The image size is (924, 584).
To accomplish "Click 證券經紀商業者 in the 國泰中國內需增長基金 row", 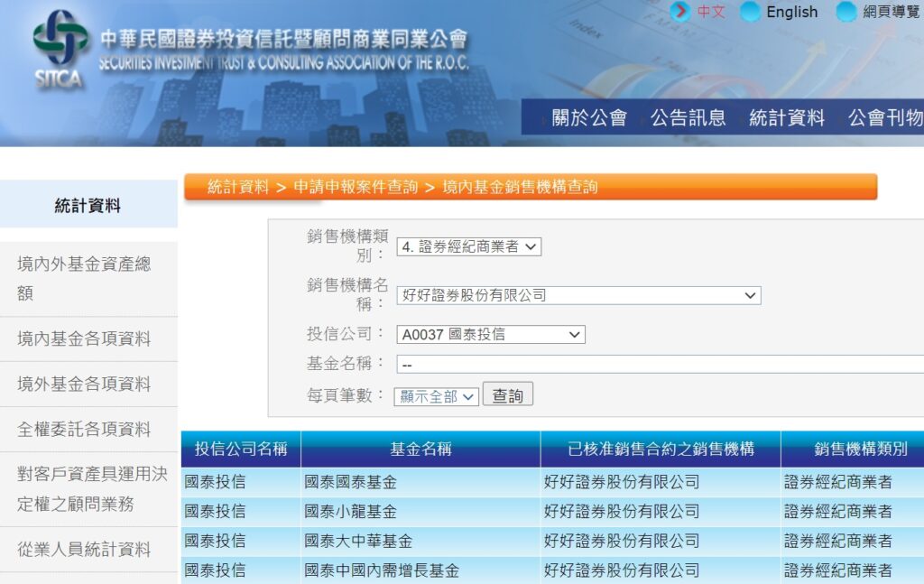I will click(838, 570).
